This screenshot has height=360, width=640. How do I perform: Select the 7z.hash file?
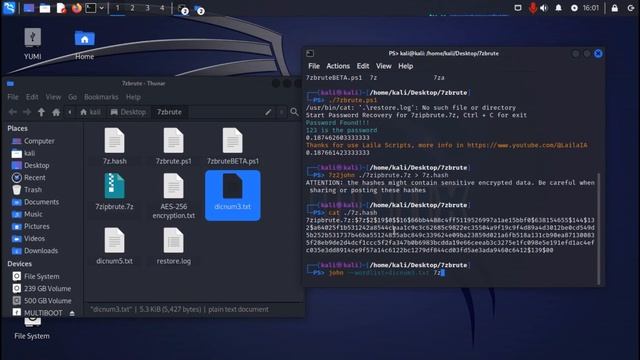[x=115, y=146]
